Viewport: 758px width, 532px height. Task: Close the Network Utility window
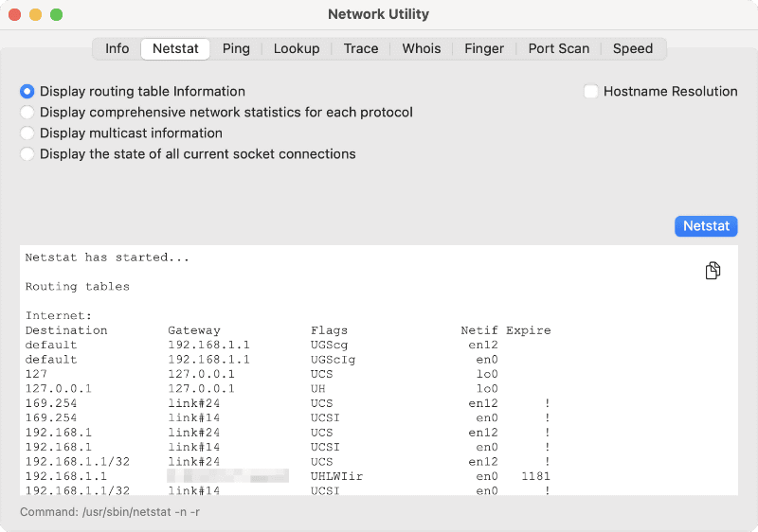point(15,15)
